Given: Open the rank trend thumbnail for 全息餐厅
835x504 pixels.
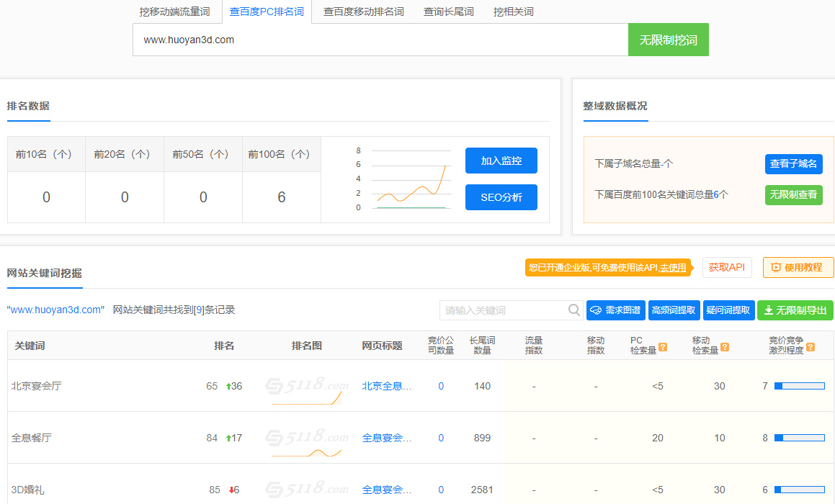Looking at the screenshot, I should 307,443.
